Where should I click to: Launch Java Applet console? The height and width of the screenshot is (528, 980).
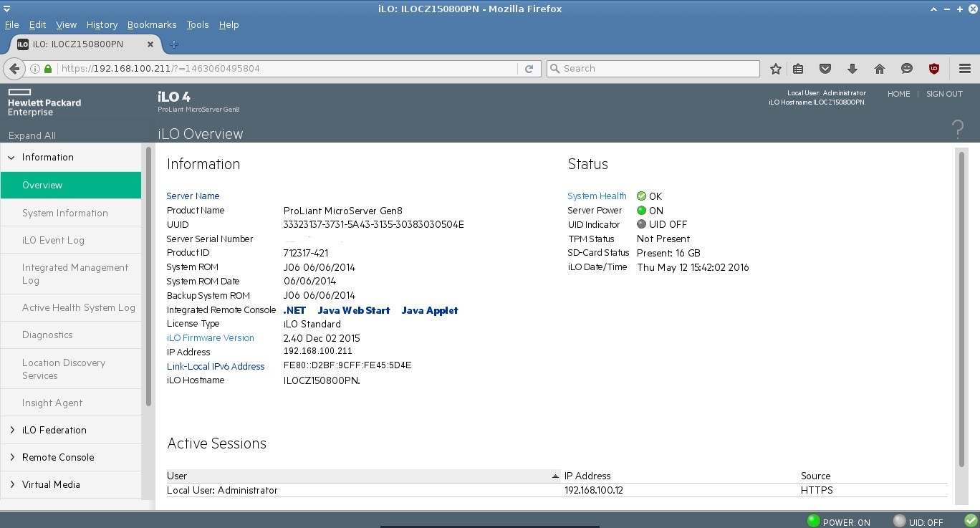[x=430, y=310]
